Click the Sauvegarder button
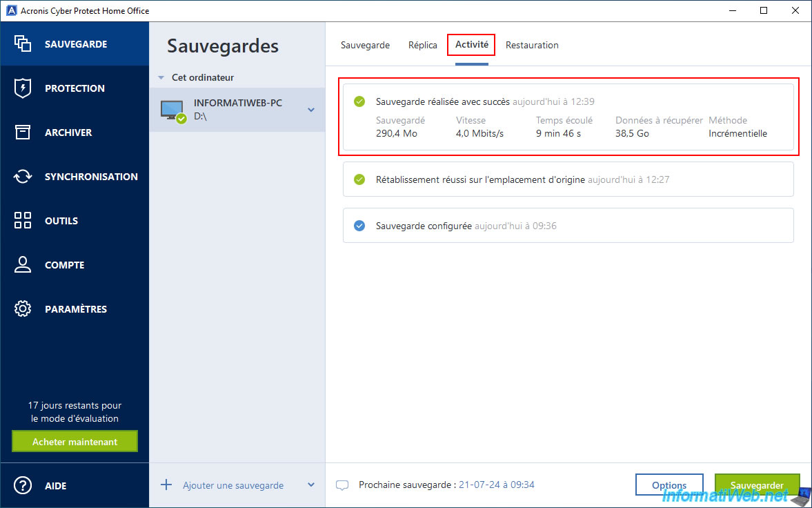 [757, 485]
